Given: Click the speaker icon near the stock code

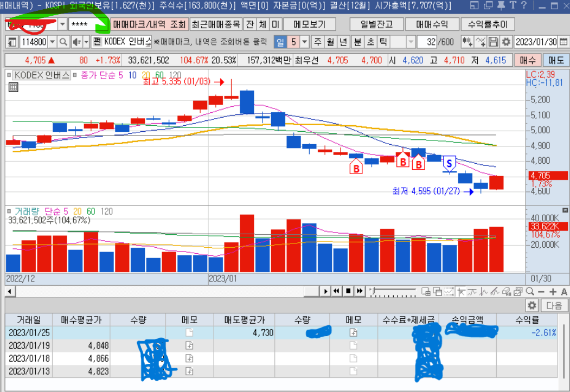Looking at the screenshot, I should [76, 42].
